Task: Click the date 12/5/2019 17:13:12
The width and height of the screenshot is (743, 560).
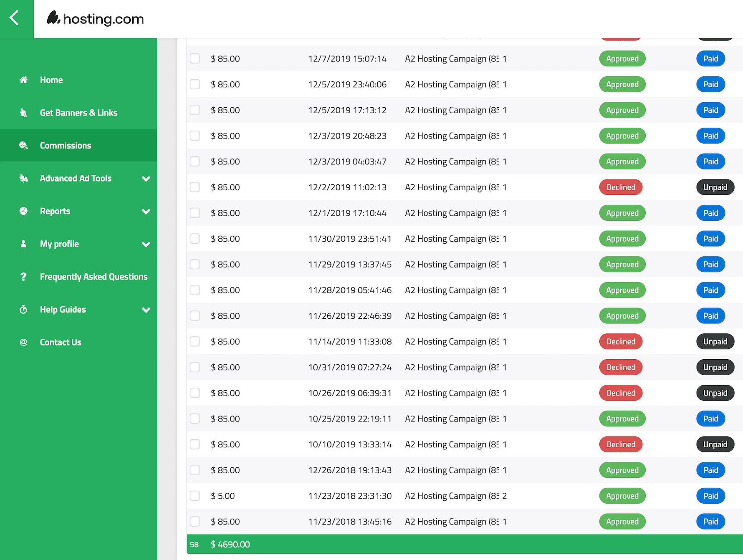Action: point(347,110)
